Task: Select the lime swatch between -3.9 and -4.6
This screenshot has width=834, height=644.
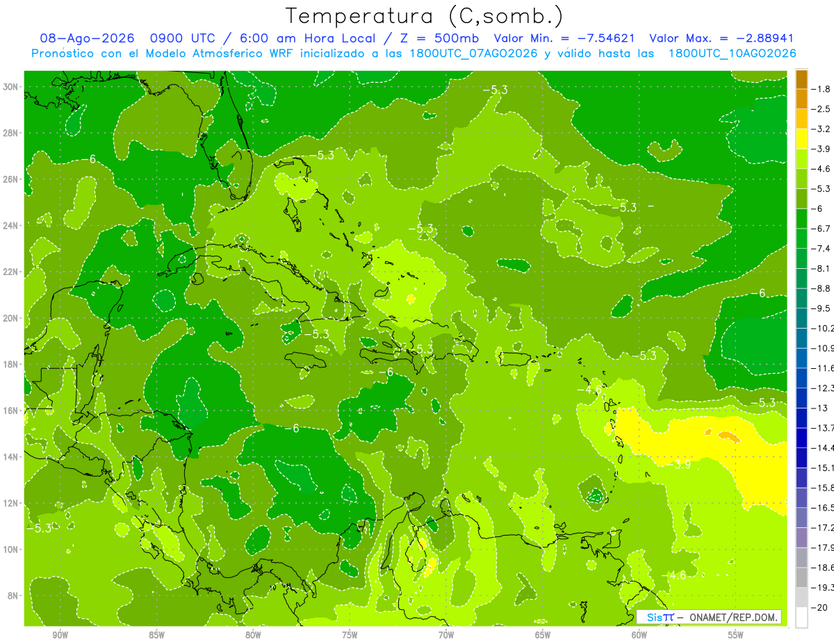Action: point(801,158)
